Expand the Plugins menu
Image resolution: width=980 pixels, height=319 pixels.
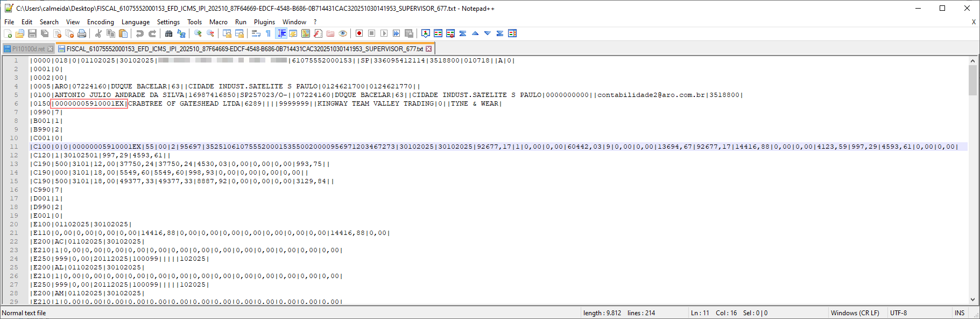tap(264, 22)
